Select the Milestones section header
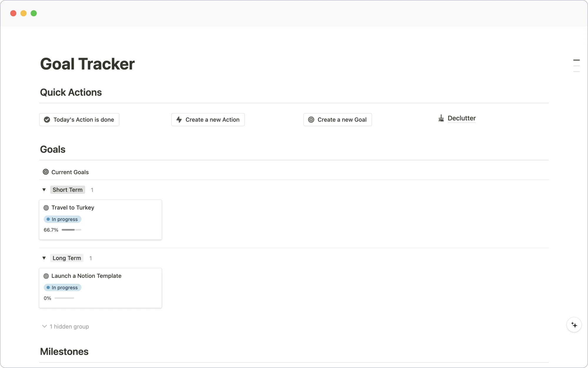The height and width of the screenshot is (368, 588). [64, 352]
